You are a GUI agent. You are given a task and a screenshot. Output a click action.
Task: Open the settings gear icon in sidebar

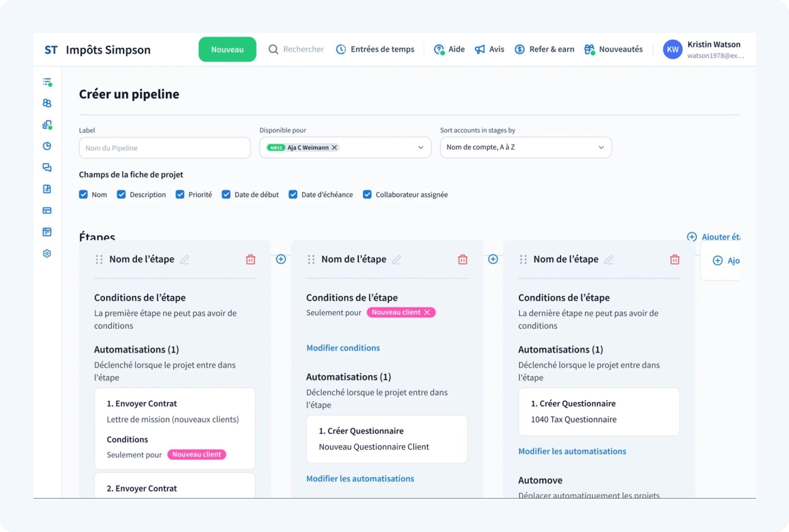[x=47, y=254]
